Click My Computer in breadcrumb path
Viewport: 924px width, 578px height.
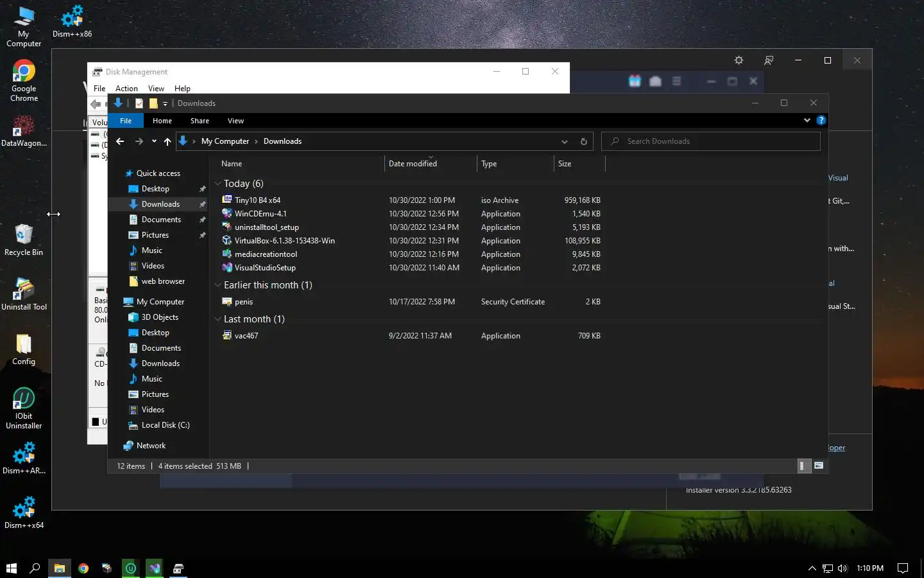tap(225, 141)
